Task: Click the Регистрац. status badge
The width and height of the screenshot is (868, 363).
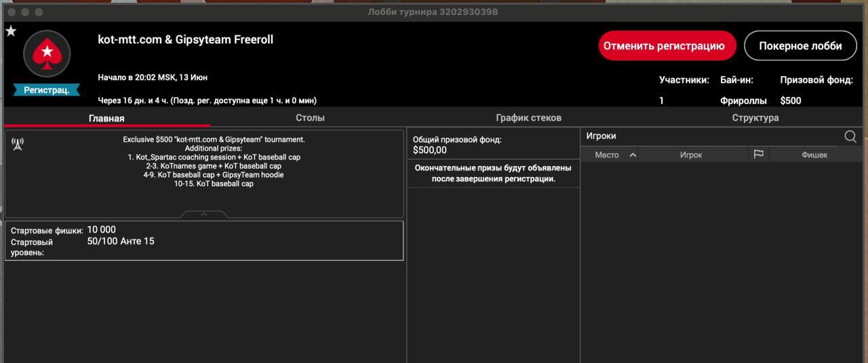Action: [47, 90]
